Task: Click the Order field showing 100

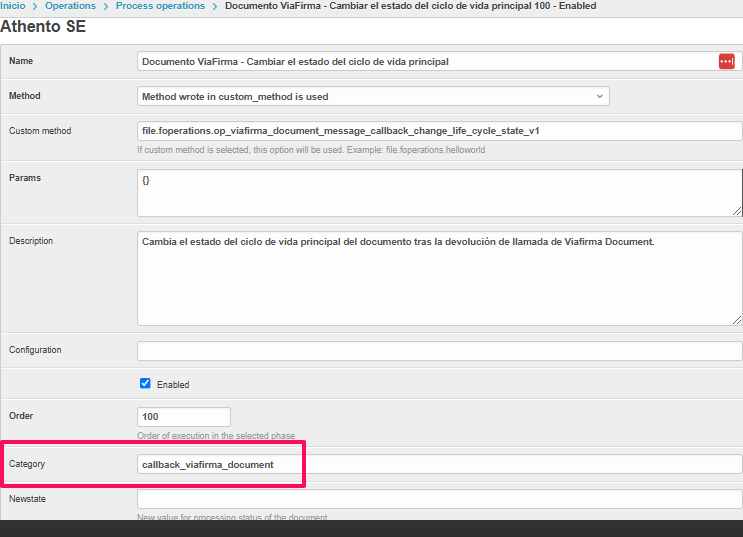Action: (x=183, y=417)
